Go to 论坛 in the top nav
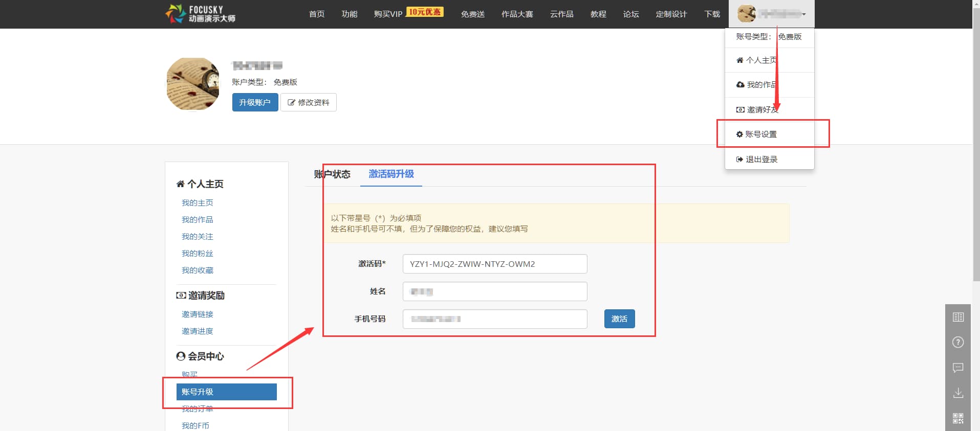Image resolution: width=980 pixels, height=431 pixels. point(631,14)
